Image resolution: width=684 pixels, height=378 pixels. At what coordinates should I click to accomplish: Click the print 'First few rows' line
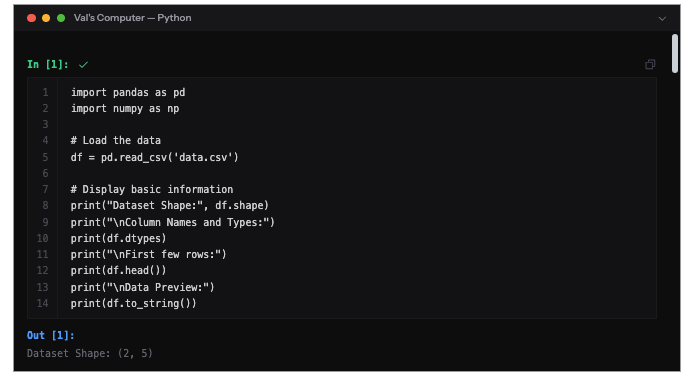tap(149, 254)
